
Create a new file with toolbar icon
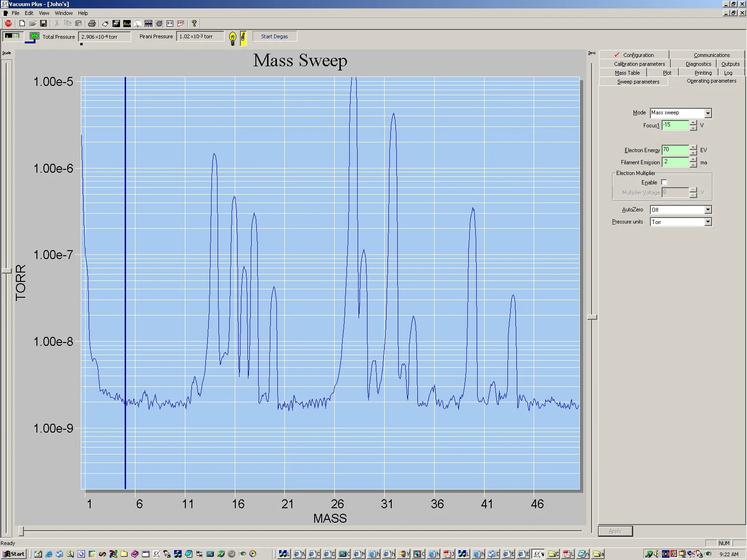(22, 23)
